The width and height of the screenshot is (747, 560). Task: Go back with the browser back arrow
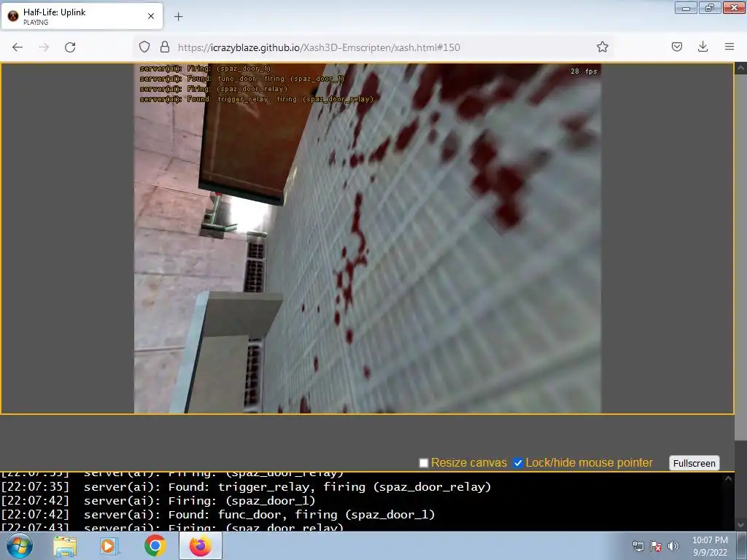[18, 47]
